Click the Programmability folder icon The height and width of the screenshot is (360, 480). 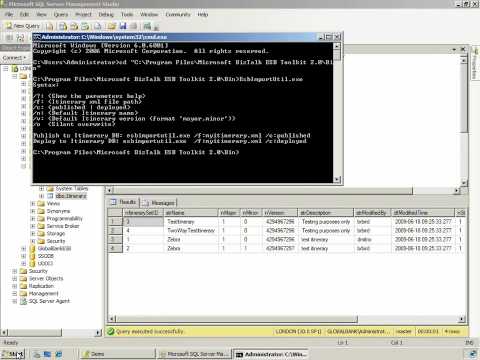click(x=41, y=219)
